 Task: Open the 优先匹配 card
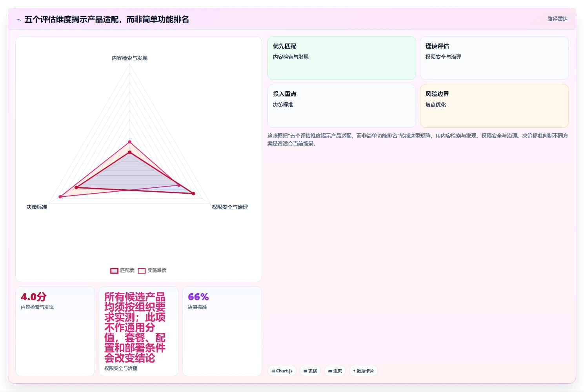342,58
